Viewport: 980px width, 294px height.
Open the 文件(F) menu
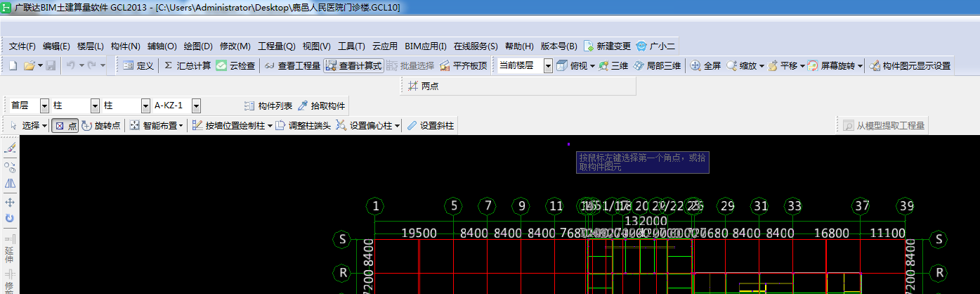(x=22, y=46)
